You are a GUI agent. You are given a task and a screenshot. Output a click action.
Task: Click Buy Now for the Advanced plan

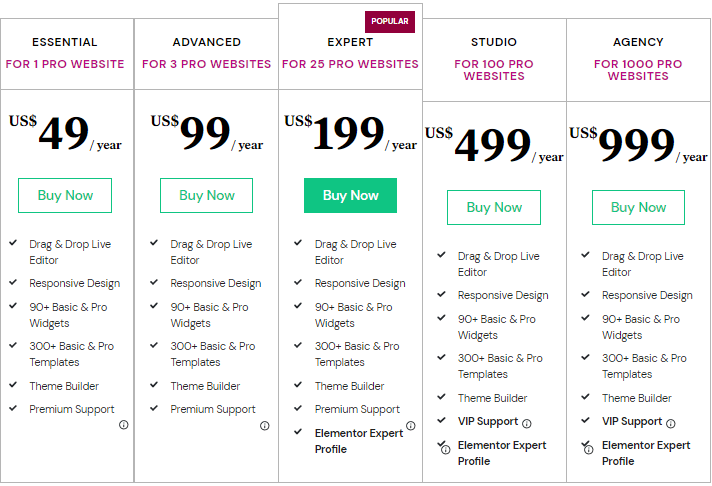(x=207, y=195)
